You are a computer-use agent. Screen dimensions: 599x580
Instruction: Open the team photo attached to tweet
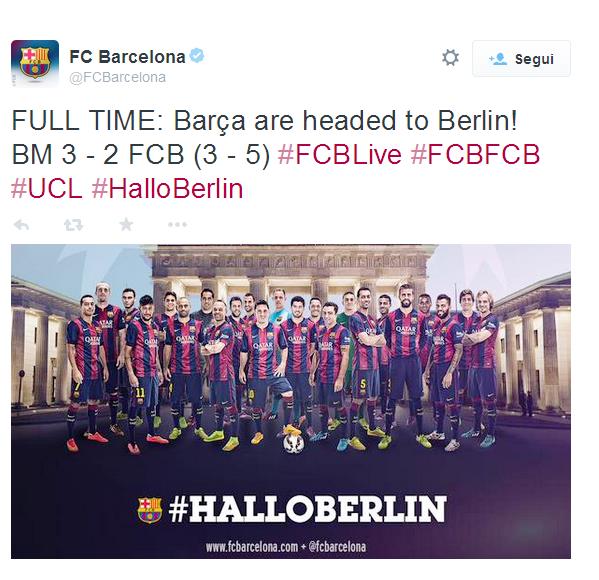(x=291, y=401)
